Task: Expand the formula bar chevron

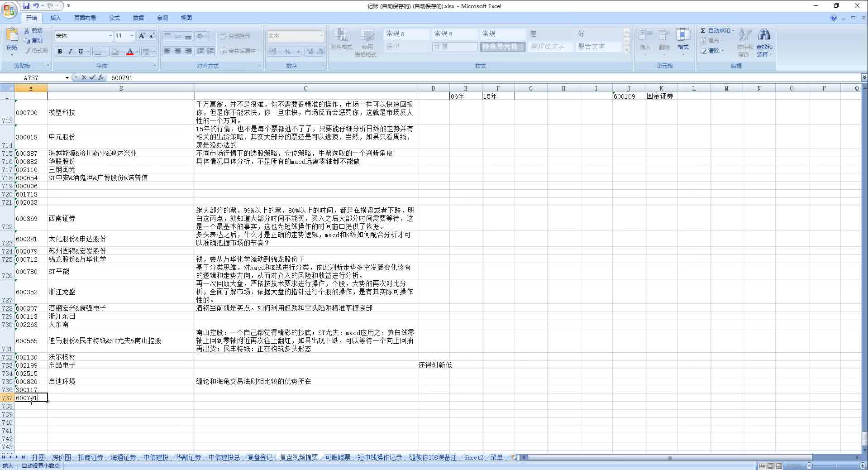Action: coord(864,77)
